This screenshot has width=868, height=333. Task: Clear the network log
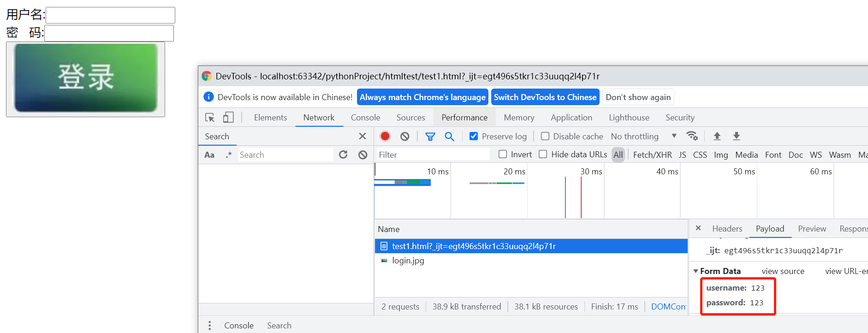click(x=405, y=136)
